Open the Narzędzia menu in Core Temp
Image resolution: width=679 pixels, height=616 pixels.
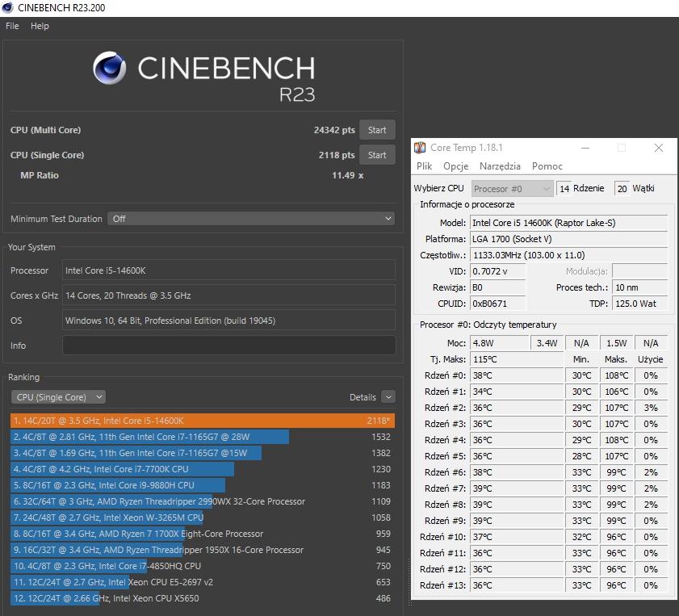[500, 166]
